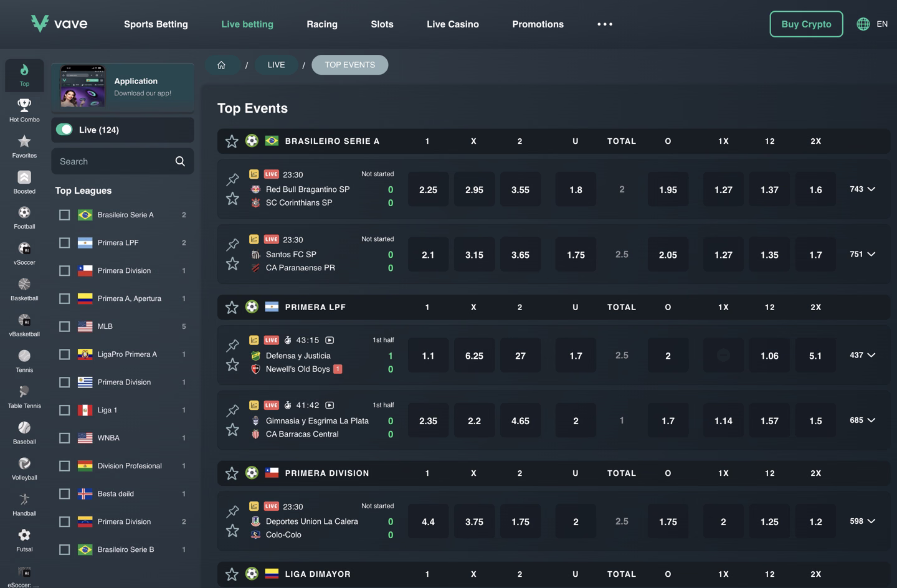The height and width of the screenshot is (588, 897).
Task: Pin the Gimnasia y Esgrima match
Action: (232, 410)
